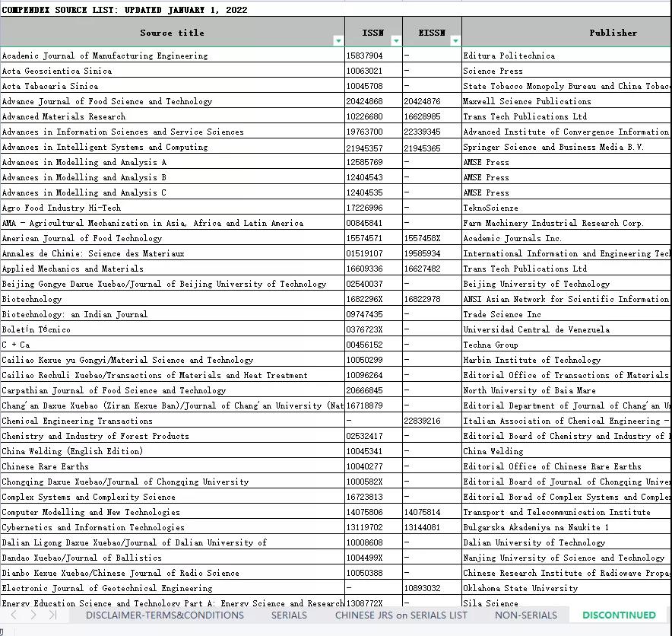Select the Source title header cell
The height and width of the screenshot is (636, 672).
pos(173,32)
